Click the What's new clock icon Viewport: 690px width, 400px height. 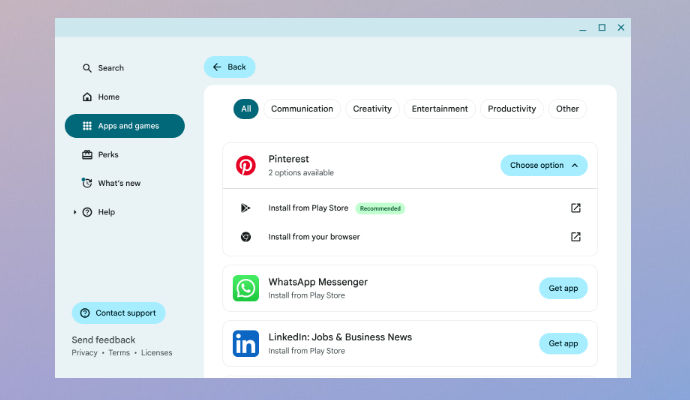pos(87,183)
